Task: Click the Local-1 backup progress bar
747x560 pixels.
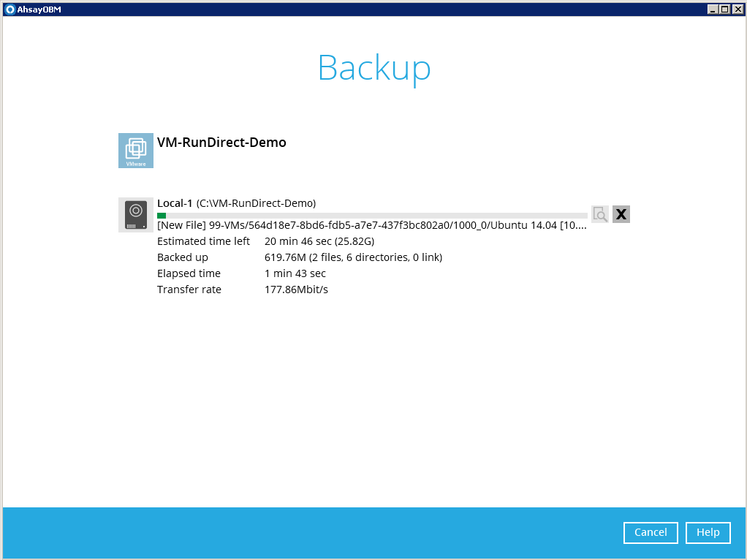Action: (372, 216)
